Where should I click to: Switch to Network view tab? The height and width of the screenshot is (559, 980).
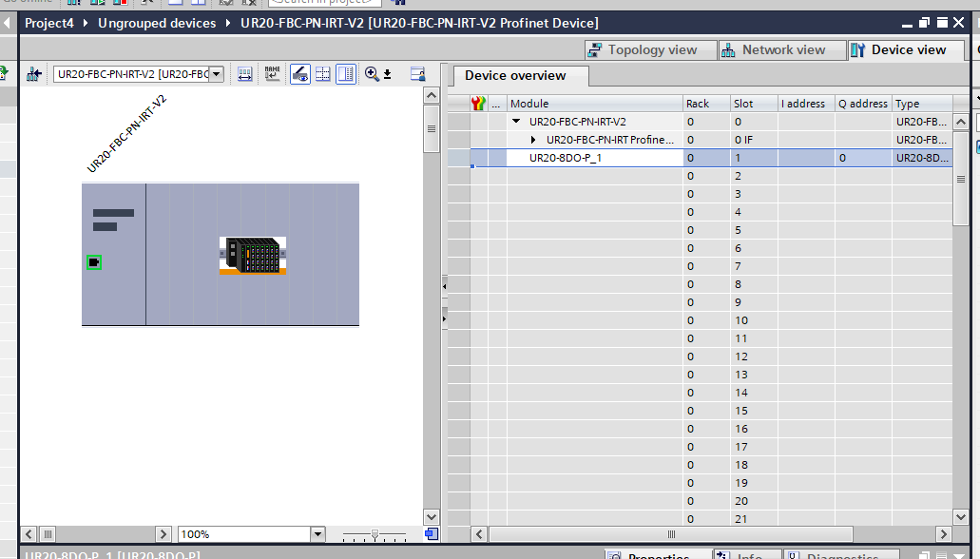[x=782, y=50]
